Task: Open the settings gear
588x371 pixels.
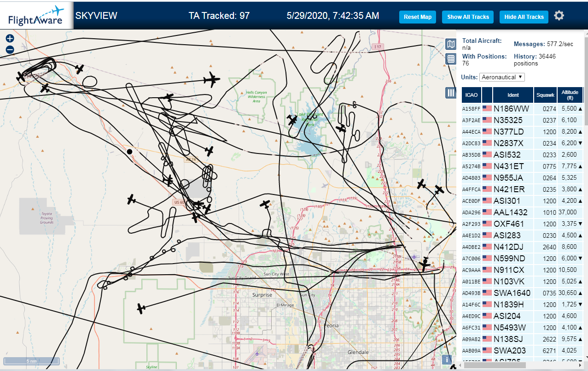Action: tap(559, 16)
